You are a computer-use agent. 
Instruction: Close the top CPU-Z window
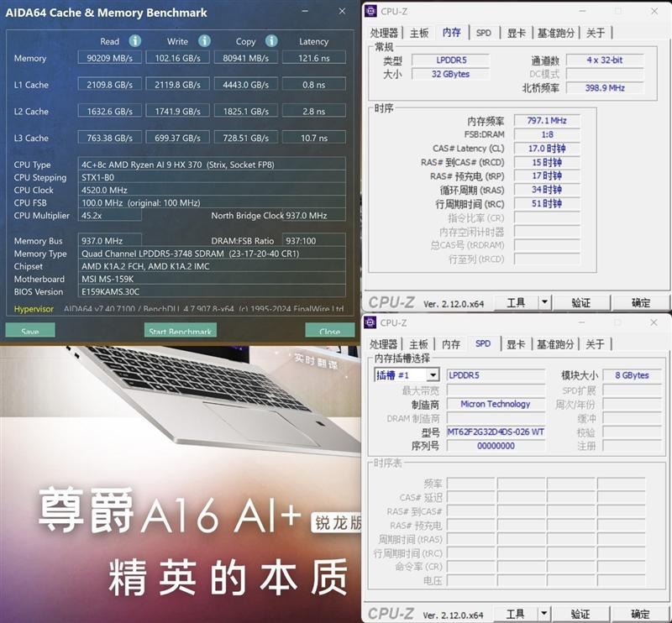click(654, 11)
